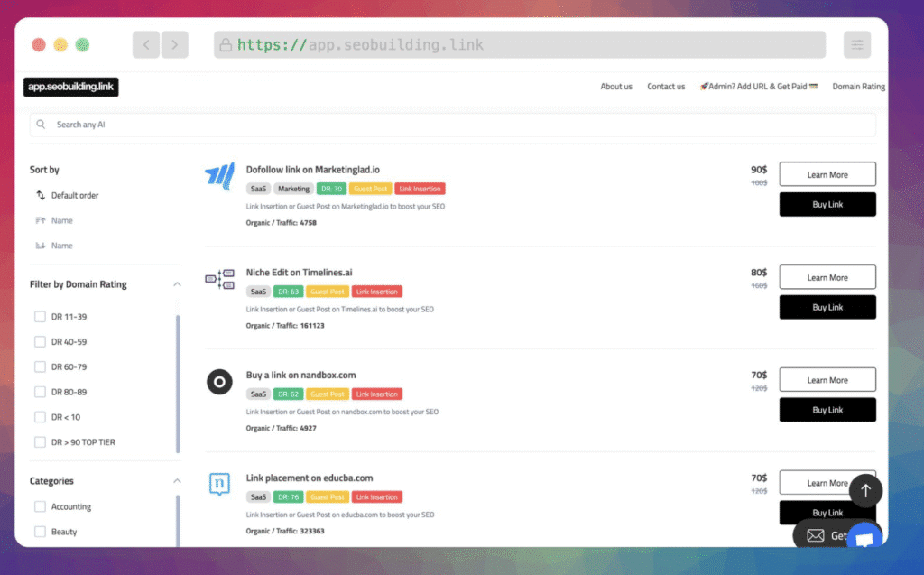This screenshot has width=924, height=575.
Task: Click Buy Link for nandbox.com
Action: point(827,410)
